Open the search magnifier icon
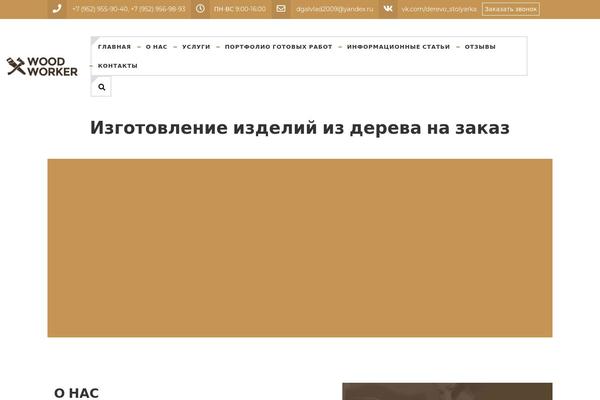This screenshot has width=600, height=400. [101, 87]
